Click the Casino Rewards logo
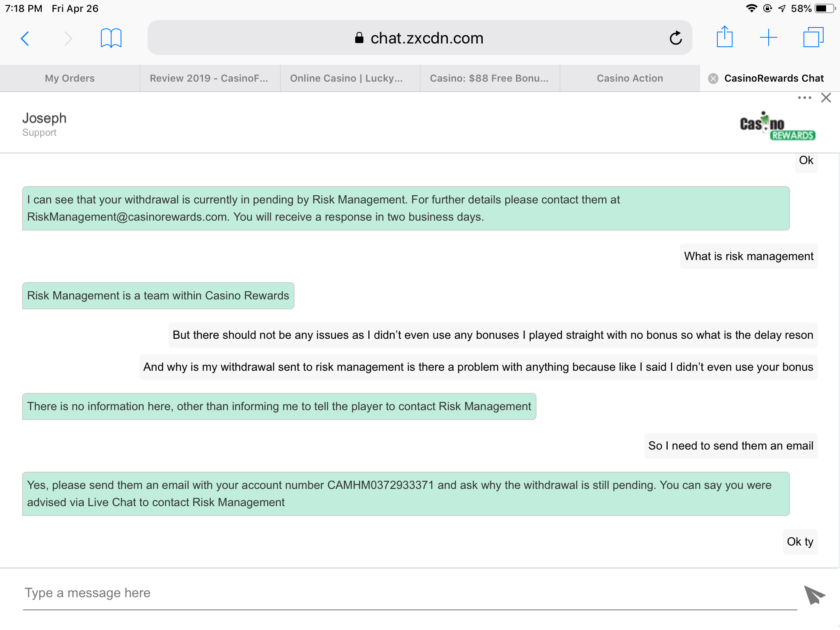The image size is (840, 630). (x=777, y=126)
